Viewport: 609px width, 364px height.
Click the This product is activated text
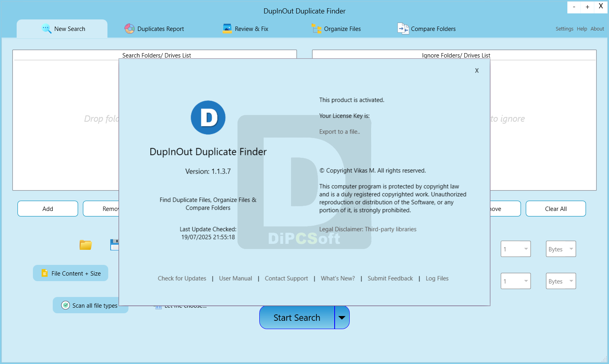tap(352, 100)
